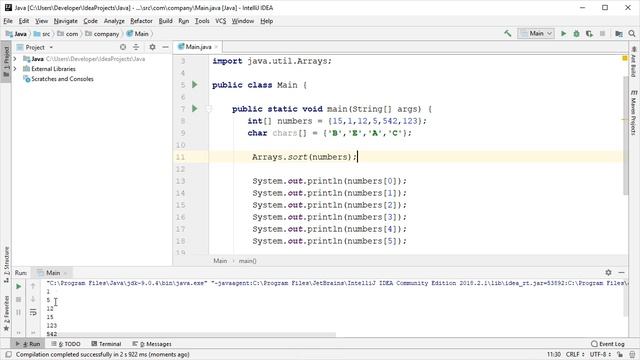Click down the stack trace arrow
Viewport: 640px width, 360px height.
33,300
